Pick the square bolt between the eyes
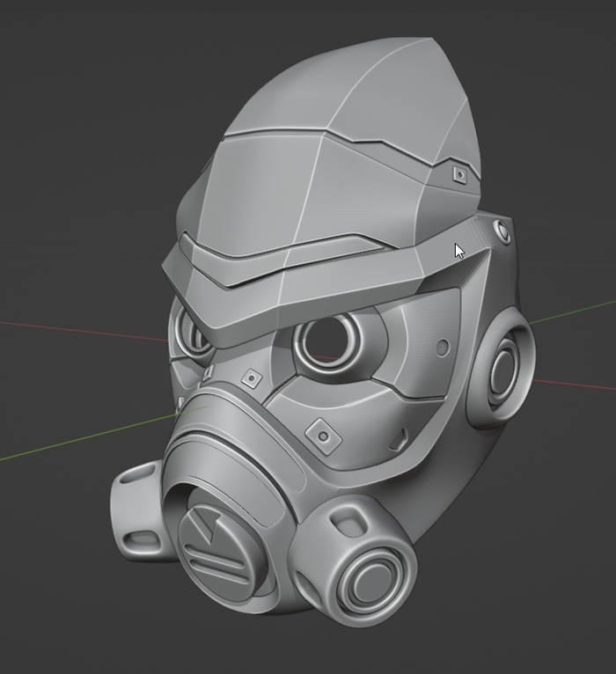The height and width of the screenshot is (674, 616). [x=253, y=379]
